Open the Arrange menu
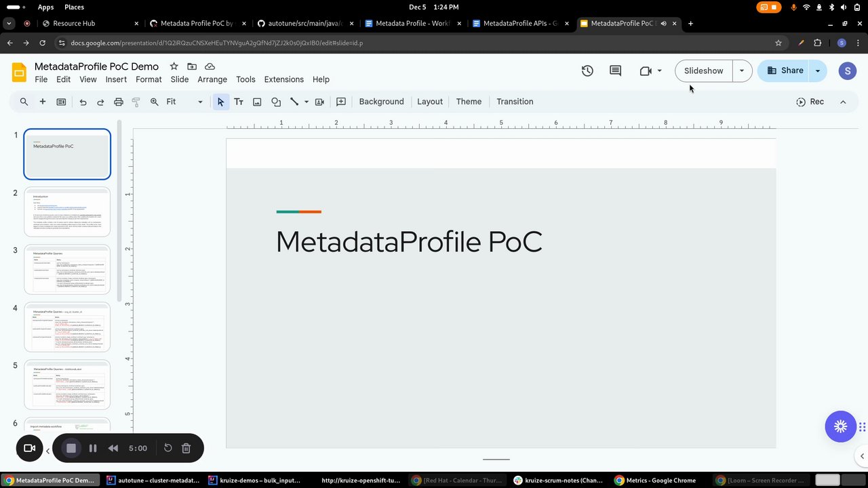The height and width of the screenshot is (488, 868). click(212, 79)
